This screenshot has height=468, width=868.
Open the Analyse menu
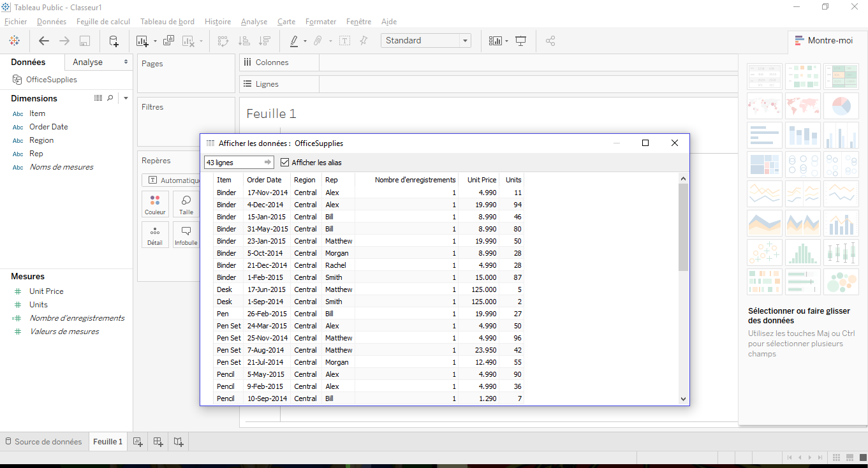coord(254,21)
